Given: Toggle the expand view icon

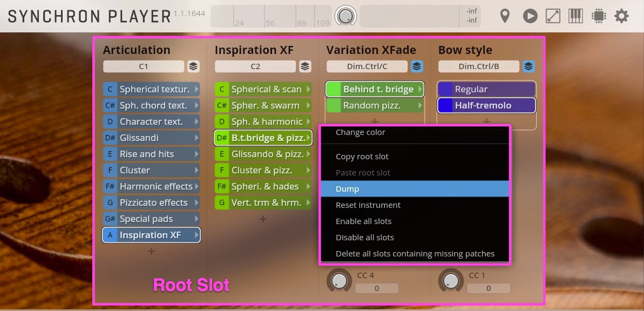Looking at the screenshot, I should (x=553, y=16).
